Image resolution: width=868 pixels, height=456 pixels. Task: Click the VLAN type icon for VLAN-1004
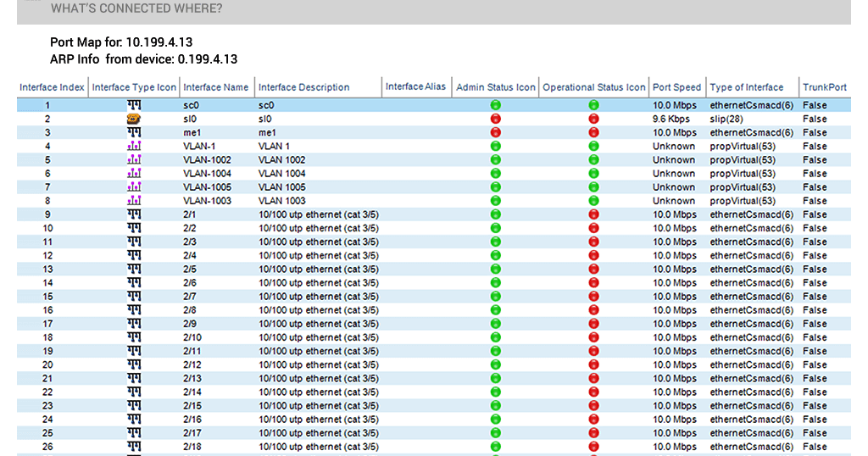click(134, 173)
